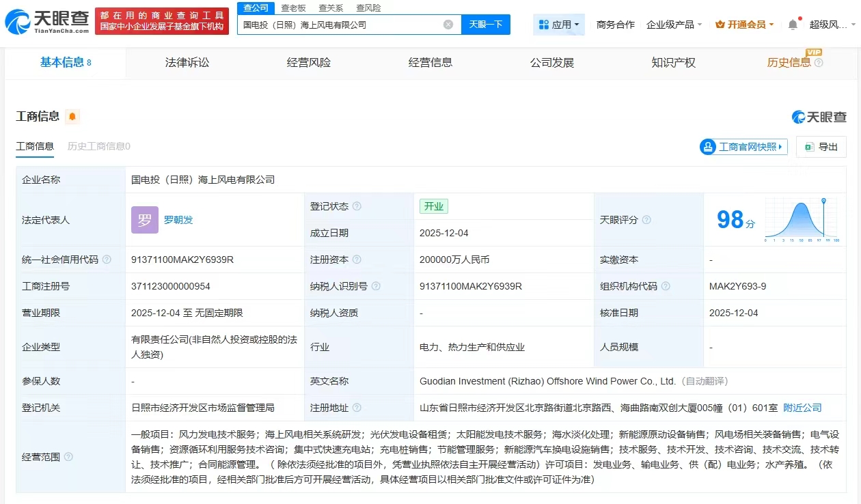Click the help icon next to 经营范围

point(68,457)
